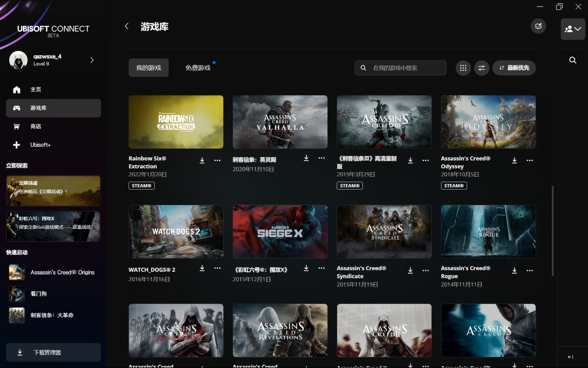Open the Assassin's Creed Revelations cover art
Screen dimensions: 588x368
click(x=280, y=330)
